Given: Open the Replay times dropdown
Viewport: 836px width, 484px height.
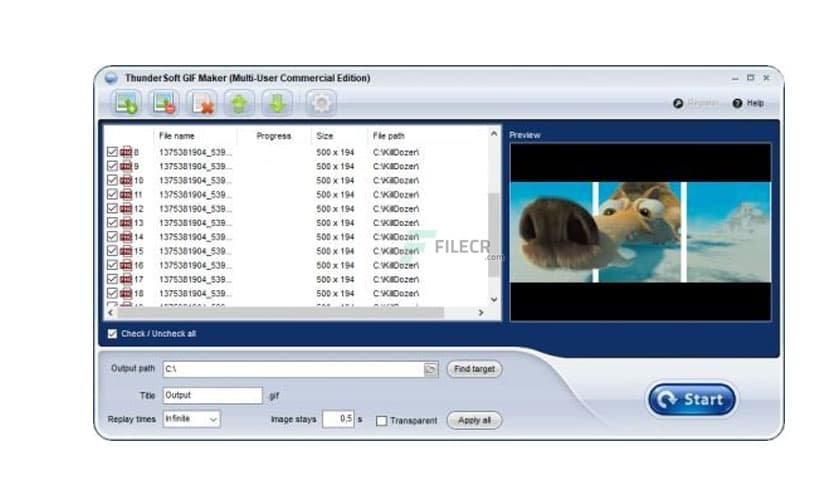Looking at the screenshot, I should pos(191,419).
